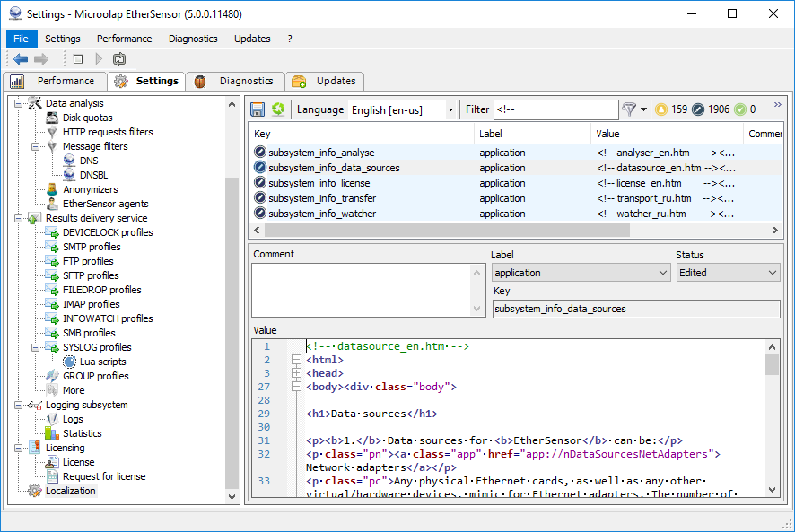
Task: Click the GROUP profiles icon
Action: coord(52,376)
